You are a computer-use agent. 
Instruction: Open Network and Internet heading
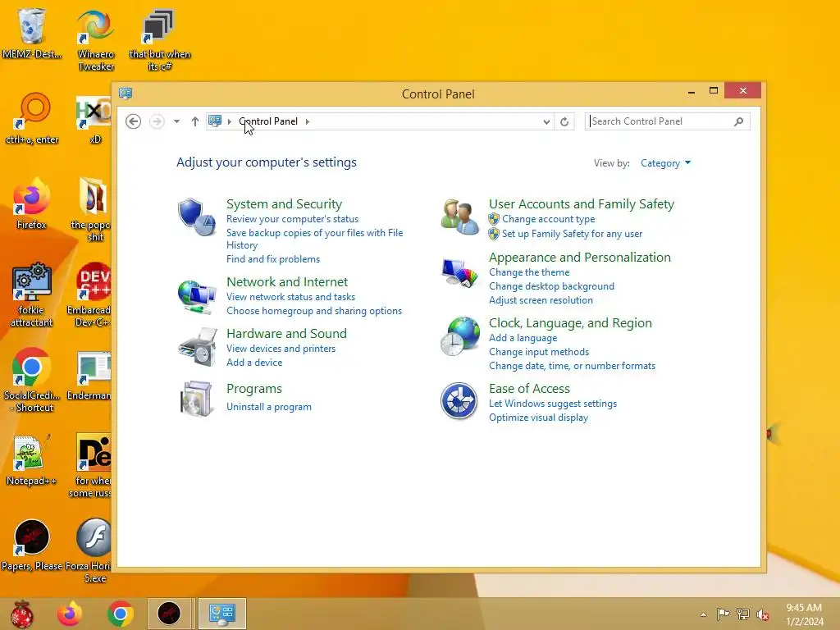(x=287, y=282)
